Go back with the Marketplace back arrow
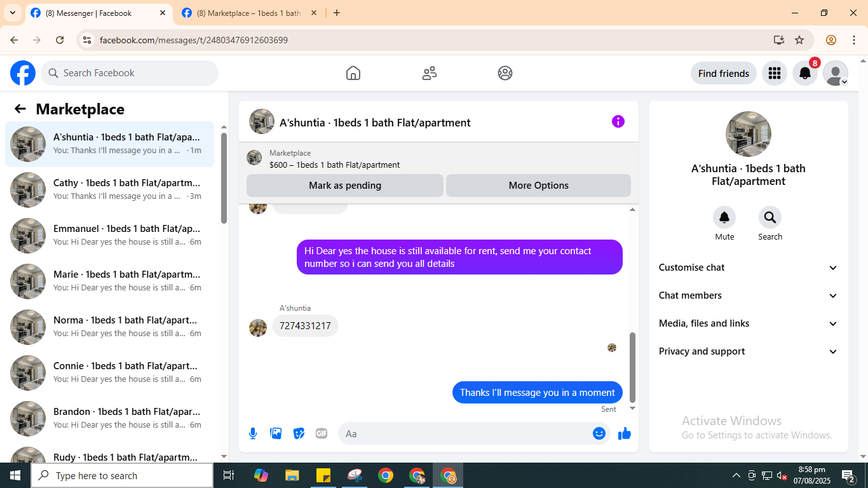Image resolution: width=868 pixels, height=488 pixels. pyautogui.click(x=20, y=109)
